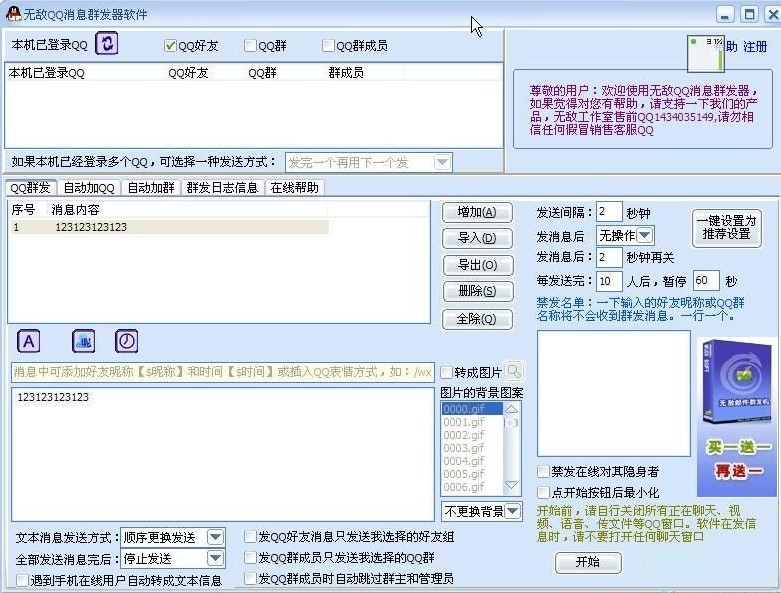781x593 pixels.
Task: Select 0005.gif in background list
Action: click(472, 474)
